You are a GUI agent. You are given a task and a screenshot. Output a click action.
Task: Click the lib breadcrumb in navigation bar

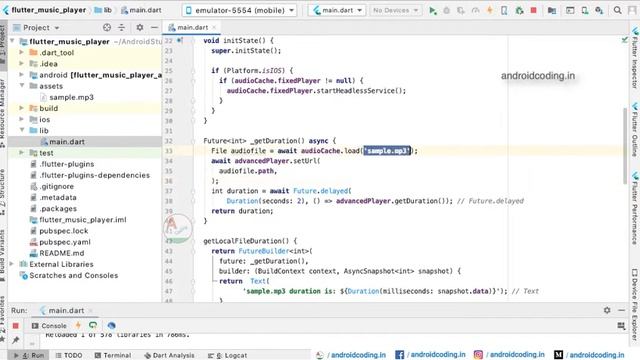point(103,10)
